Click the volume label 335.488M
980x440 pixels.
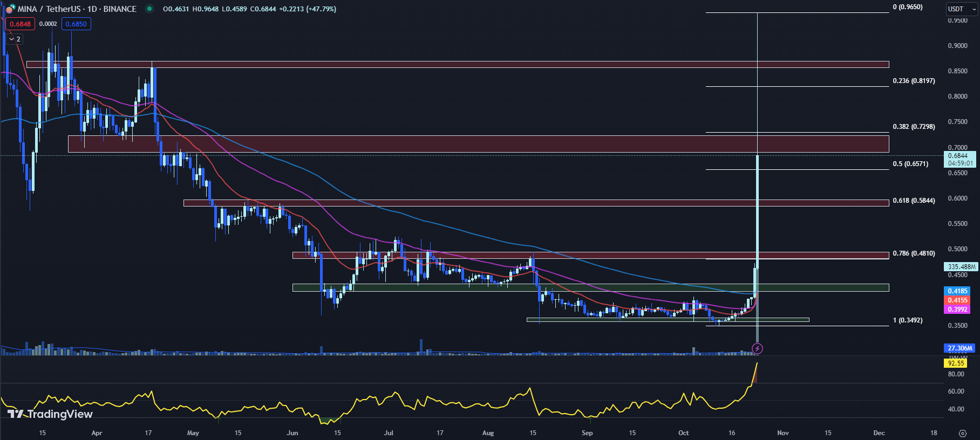point(961,267)
